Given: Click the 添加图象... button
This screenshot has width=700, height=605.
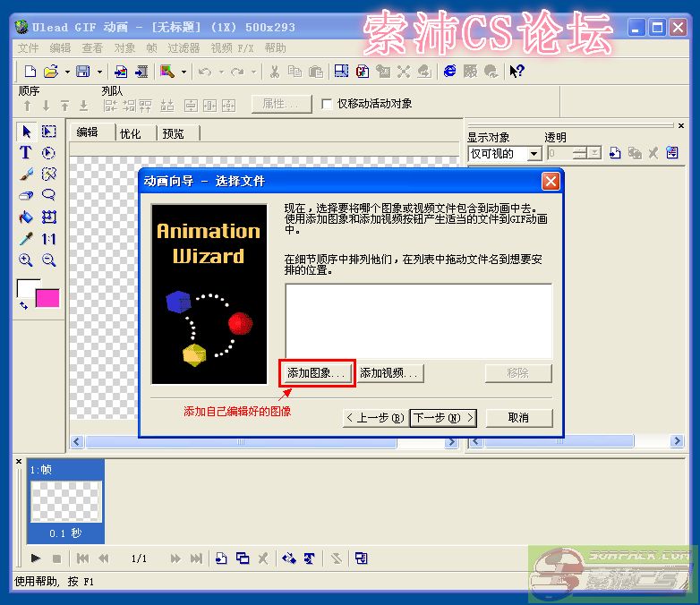Looking at the screenshot, I should click(x=317, y=373).
